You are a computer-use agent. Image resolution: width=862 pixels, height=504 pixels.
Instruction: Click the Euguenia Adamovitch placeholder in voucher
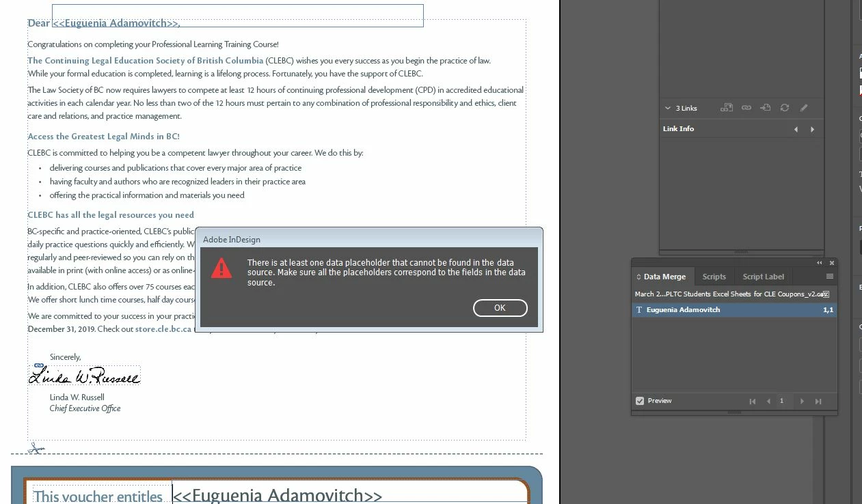(277, 495)
